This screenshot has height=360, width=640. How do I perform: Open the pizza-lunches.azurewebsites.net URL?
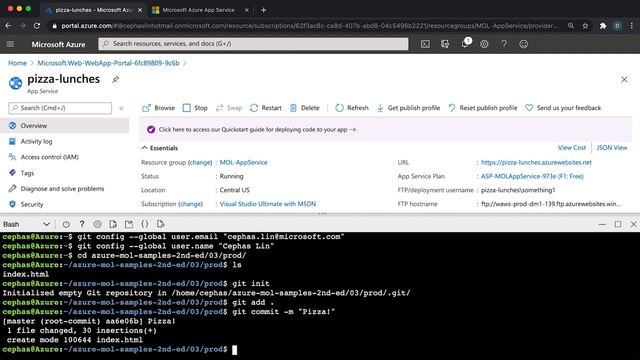[536, 162]
